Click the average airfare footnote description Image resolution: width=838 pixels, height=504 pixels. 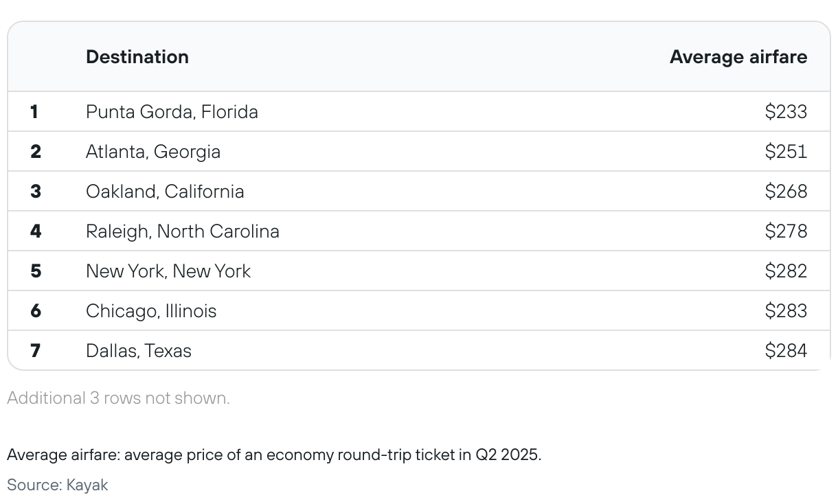click(274, 455)
